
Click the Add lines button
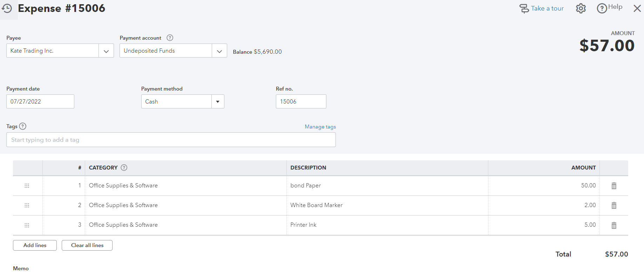pos(35,245)
